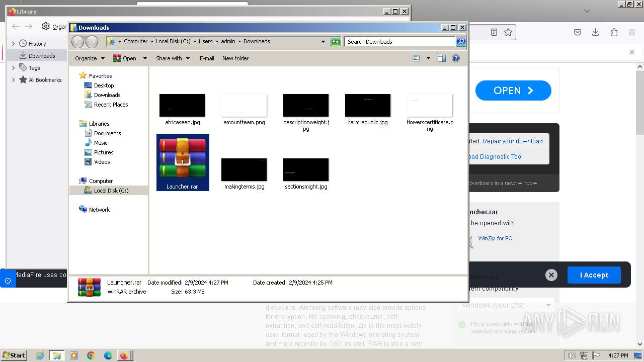
Task: Select the farmrepublic.jpg file
Action: click(x=368, y=110)
